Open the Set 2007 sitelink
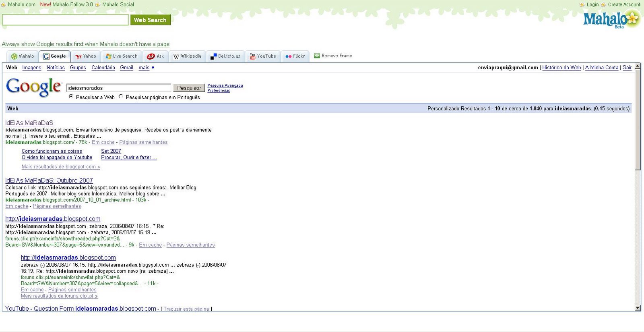This screenshot has height=332, width=644. [x=111, y=151]
